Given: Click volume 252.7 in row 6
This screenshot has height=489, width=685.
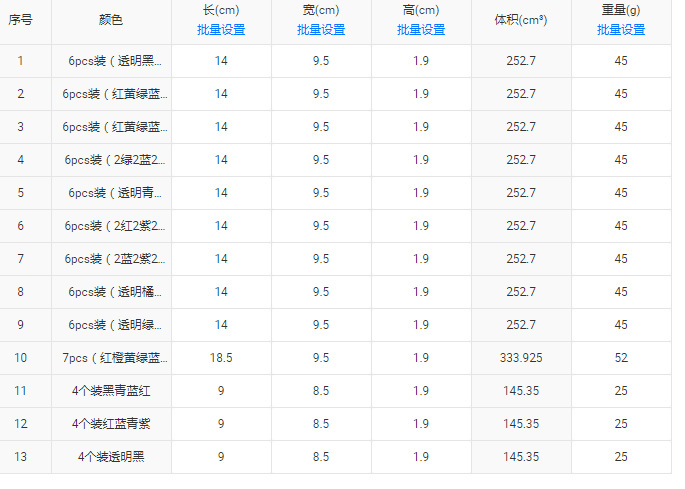Looking at the screenshot, I should (521, 226).
